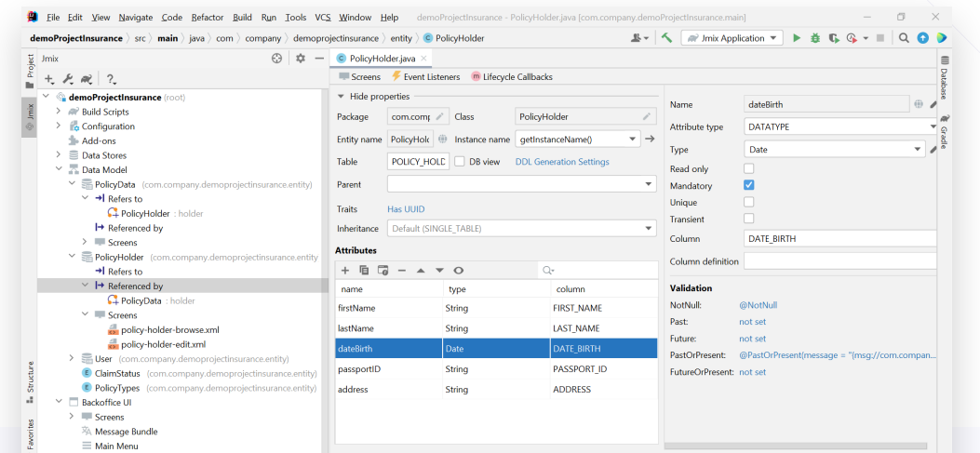Add a new attribute with the plus icon

(345, 270)
